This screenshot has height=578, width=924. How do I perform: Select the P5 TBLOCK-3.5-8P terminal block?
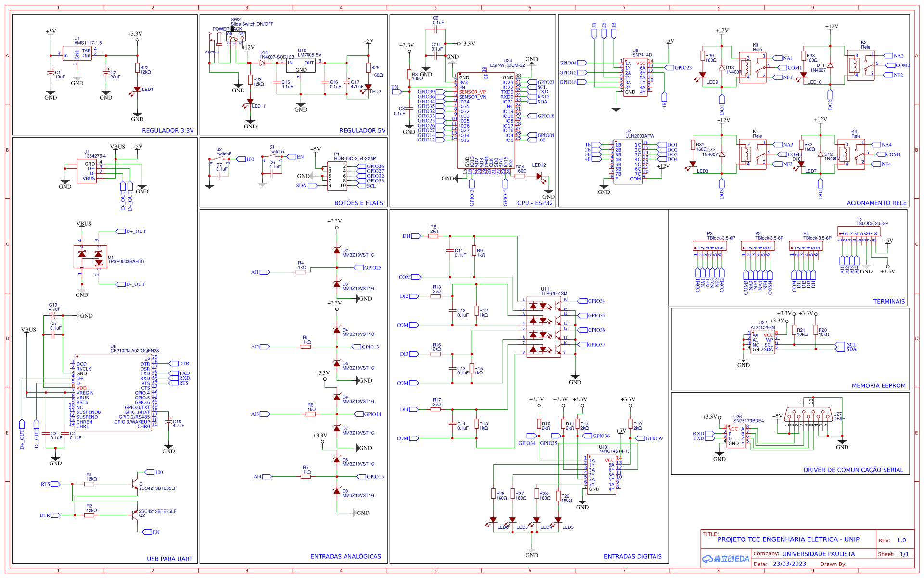pyautogui.click(x=859, y=231)
